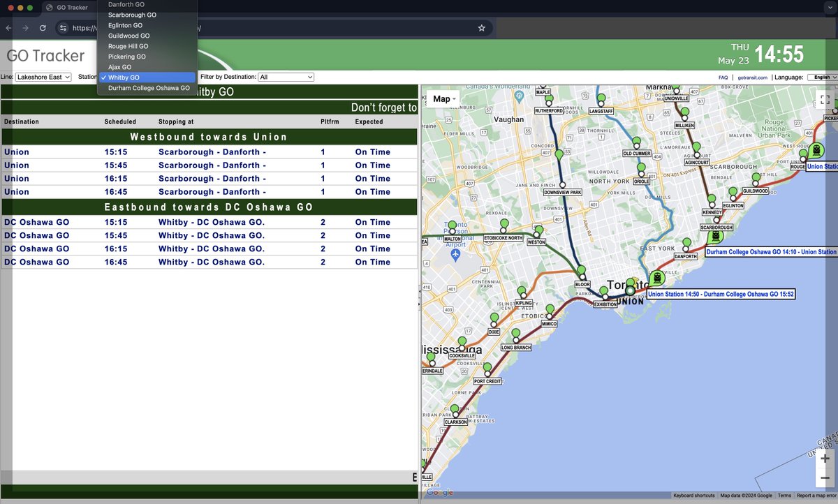Image resolution: width=838 pixels, height=504 pixels.
Task: Click Union in the 15:45 westbound row
Action: (17, 165)
